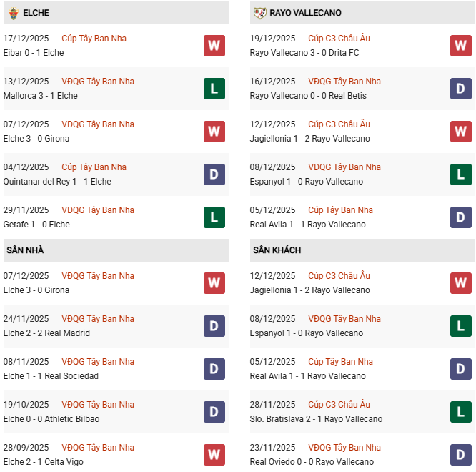This screenshot has height=472, width=476.
Task: Click D badge for Quintanar del Rey match
Action: [x=214, y=174]
